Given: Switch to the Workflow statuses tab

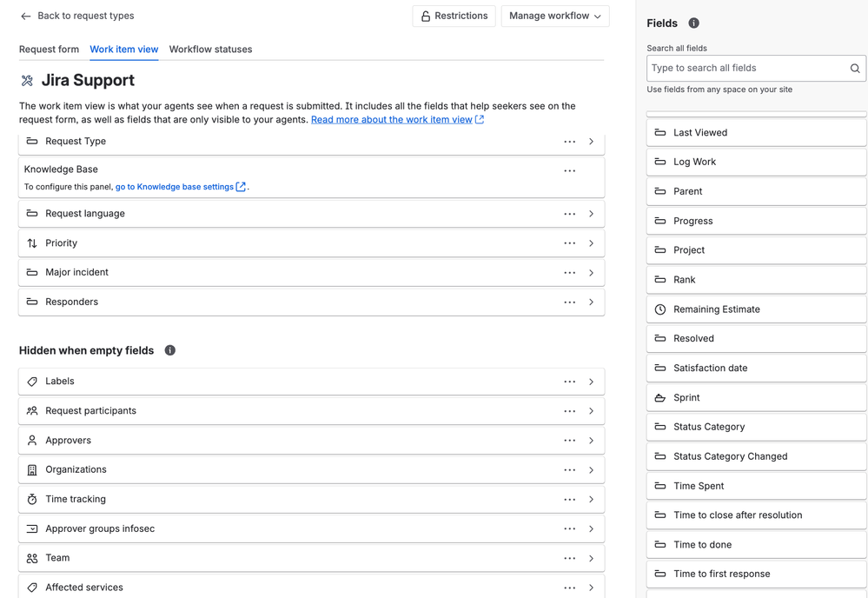Looking at the screenshot, I should coord(210,50).
